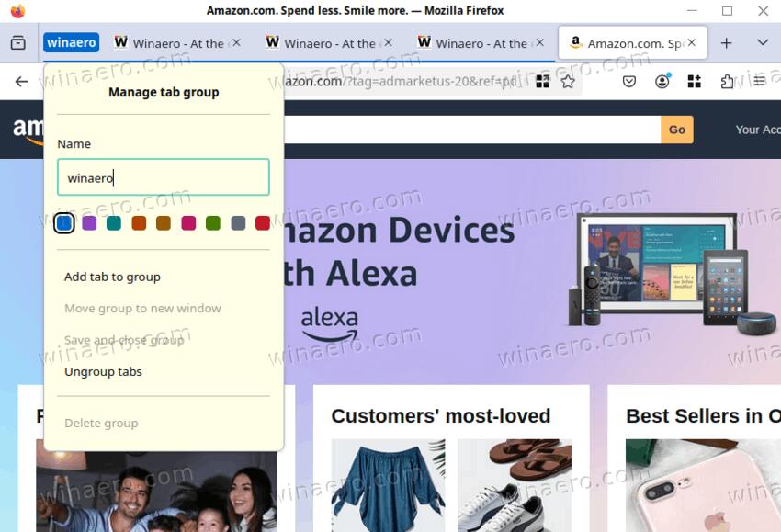This screenshot has height=532, width=781.
Task: Open Firefox View icon in tab bar
Action: tap(18, 43)
